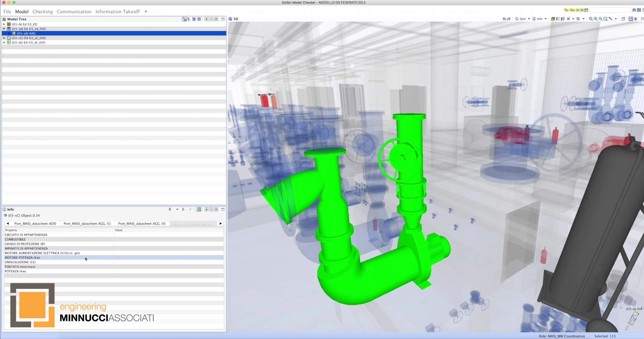This screenshot has width=644, height=339.
Task: Click the Spin navigation tool
Action: pyautogui.click(x=520, y=19)
